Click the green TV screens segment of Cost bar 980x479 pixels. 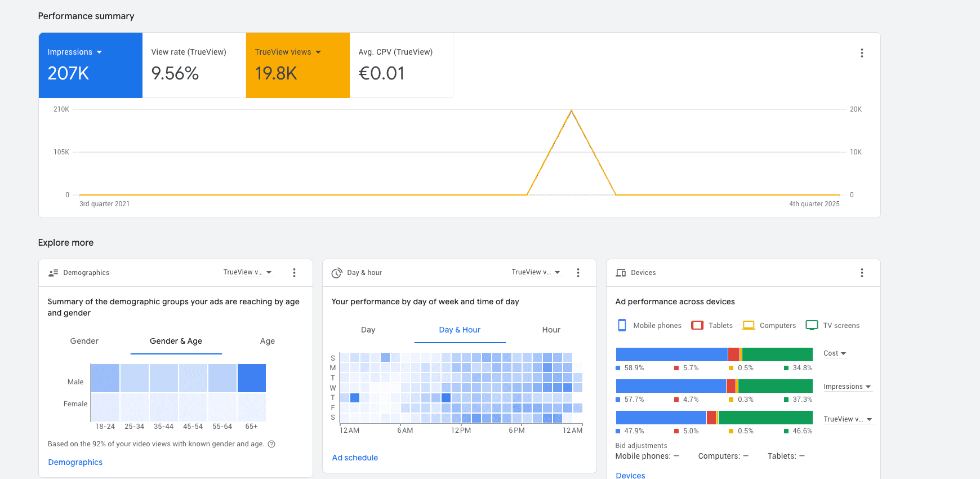(777, 354)
